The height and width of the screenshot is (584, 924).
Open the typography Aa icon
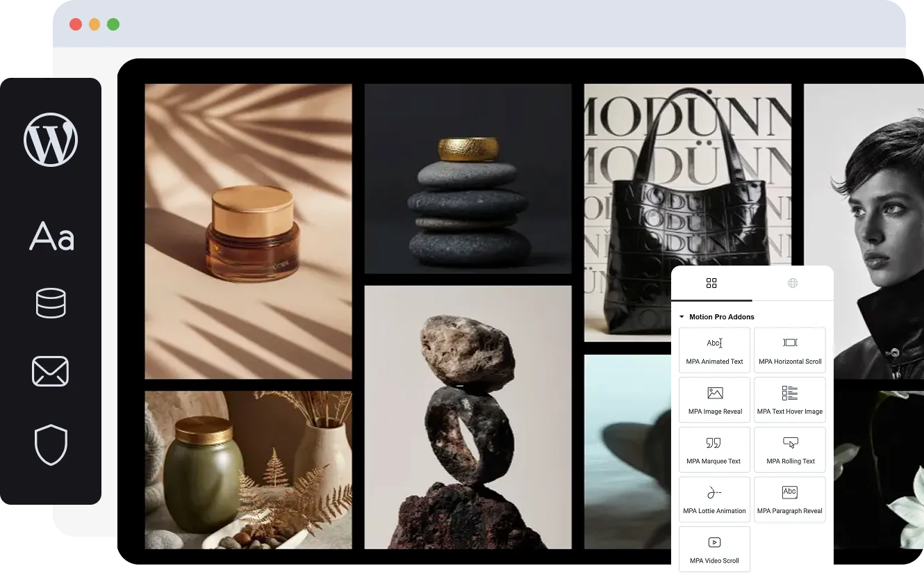click(x=51, y=236)
